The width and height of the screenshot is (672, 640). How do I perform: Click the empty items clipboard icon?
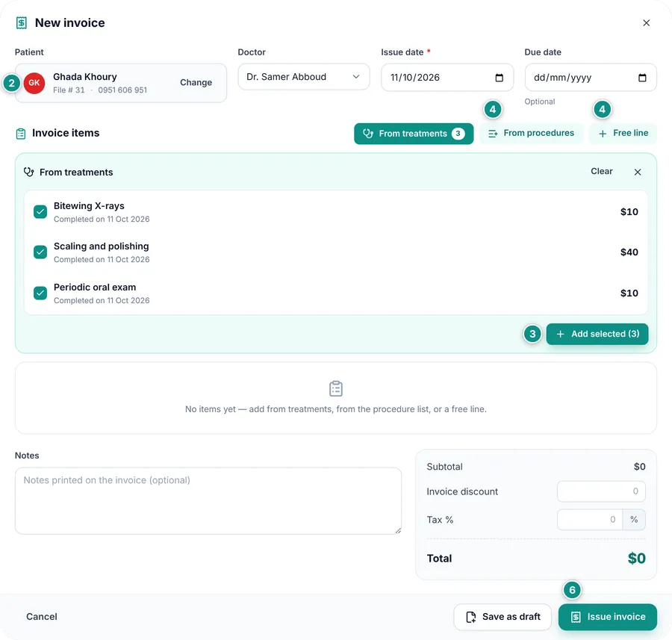pos(336,388)
